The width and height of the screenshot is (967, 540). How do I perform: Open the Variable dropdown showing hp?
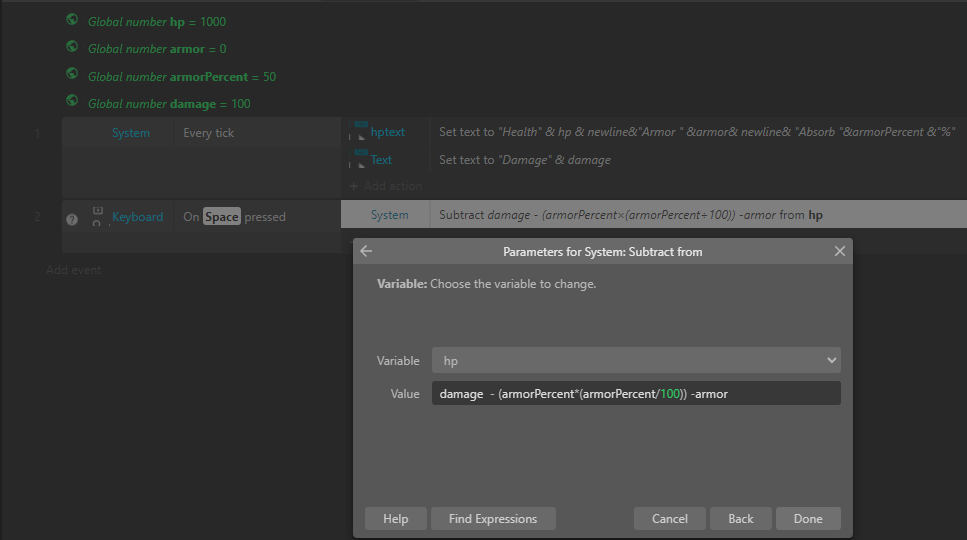[x=636, y=361]
